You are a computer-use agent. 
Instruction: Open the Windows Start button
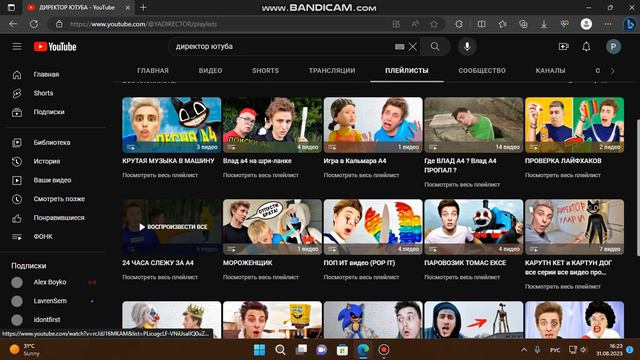coord(259,350)
